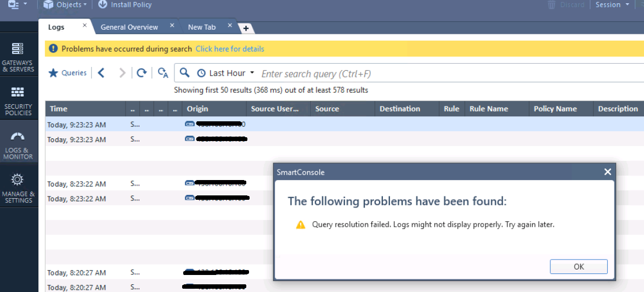Open Gateways & Servers view
The height and width of the screenshot is (292, 644).
click(18, 57)
